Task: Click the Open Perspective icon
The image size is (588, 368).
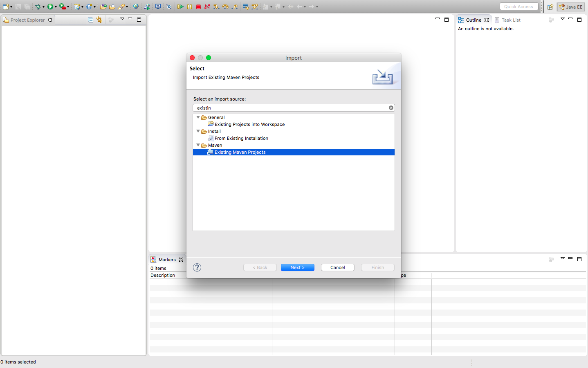Action: 550,7
